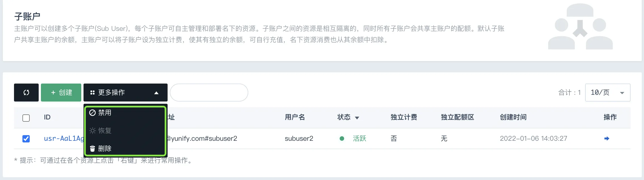Image resolution: width=644 pixels, height=180 pixels.
Task: Expand the 状态 column filter arrow
Action: click(357, 118)
